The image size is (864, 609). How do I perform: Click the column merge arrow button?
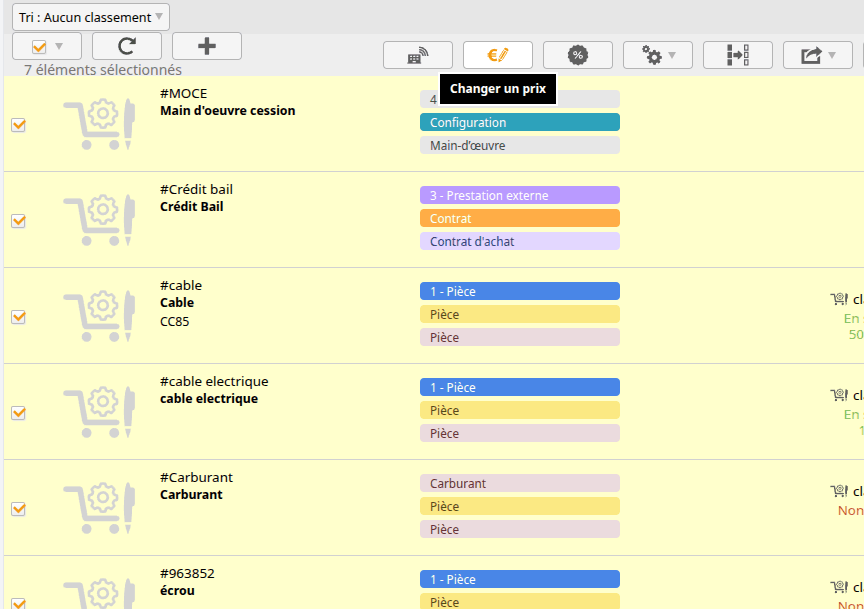pyautogui.click(x=737, y=55)
